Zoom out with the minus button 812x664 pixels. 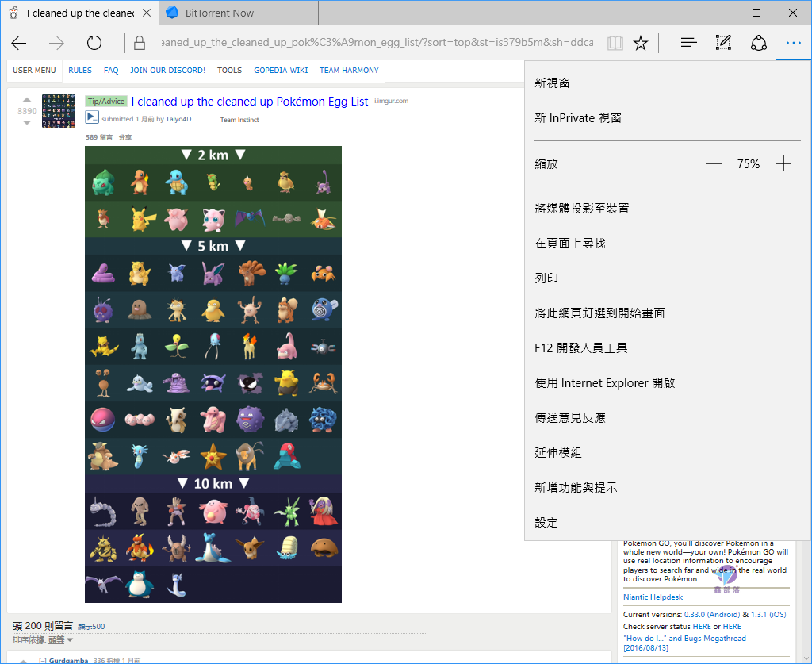tap(713, 163)
